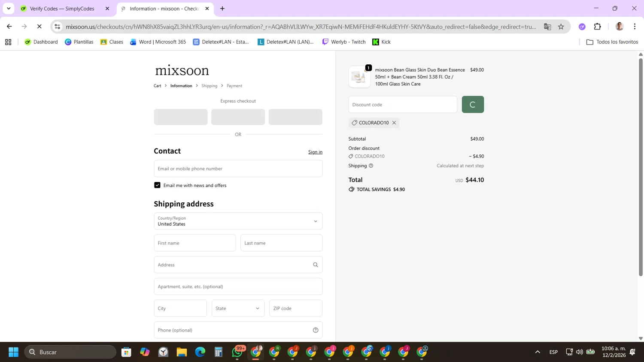Click the Google Translate icon in address bar
Image resolution: width=644 pixels, height=362 pixels.
pos(547,27)
